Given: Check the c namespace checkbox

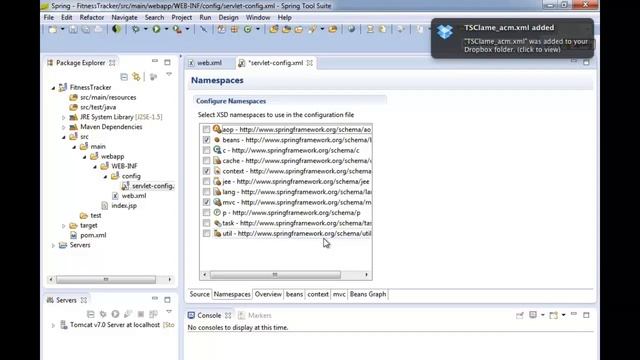Looking at the screenshot, I should pyautogui.click(x=207, y=150).
